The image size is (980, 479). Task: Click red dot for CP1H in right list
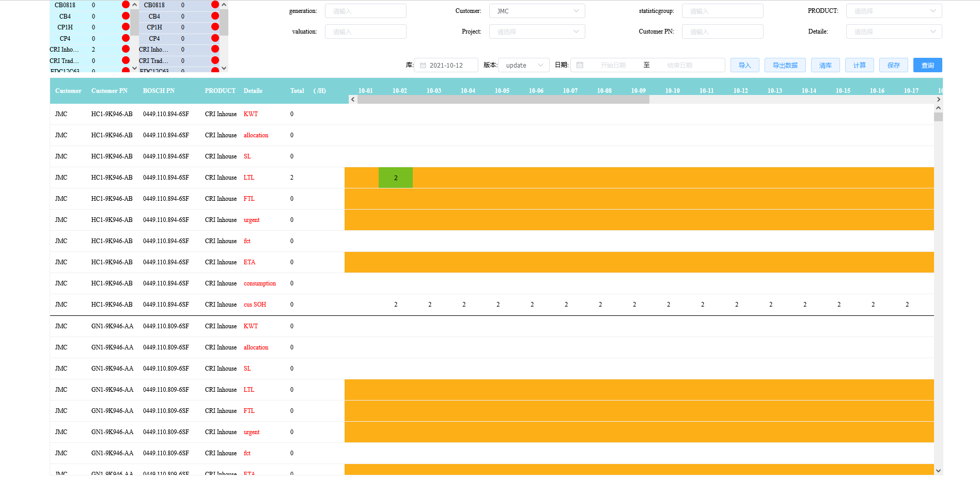pyautogui.click(x=215, y=27)
